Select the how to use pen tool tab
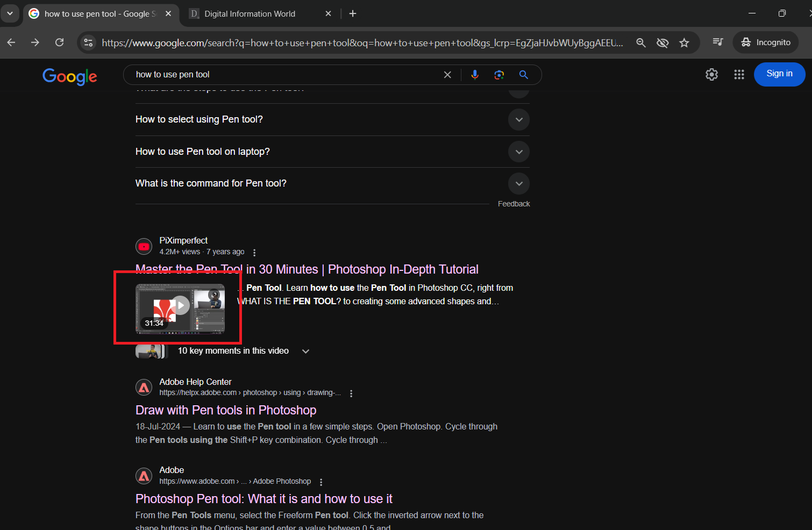This screenshot has width=812, height=530. (100, 13)
